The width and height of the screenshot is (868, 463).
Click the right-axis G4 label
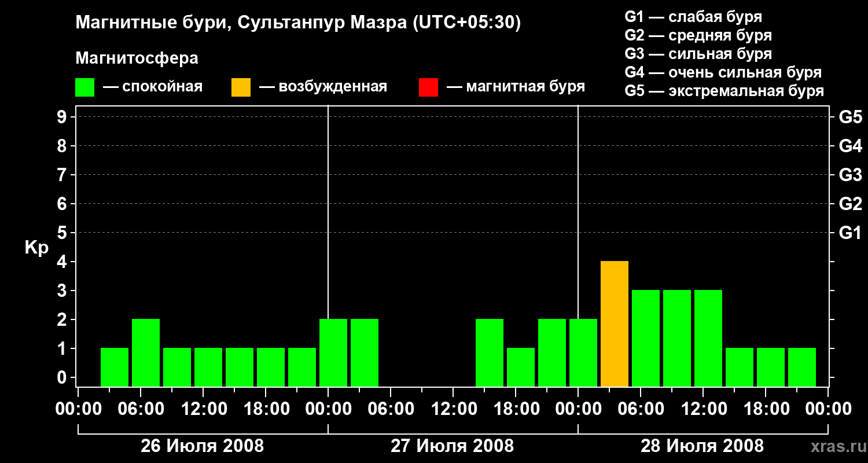(850, 146)
